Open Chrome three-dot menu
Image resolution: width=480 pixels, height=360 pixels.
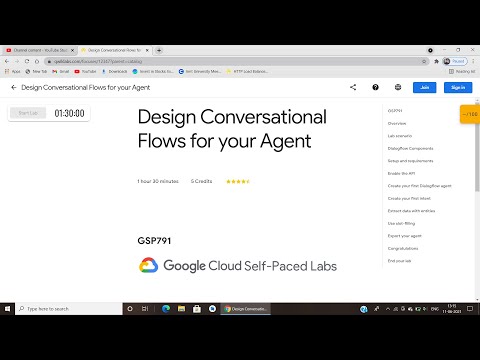pyautogui.click(x=473, y=61)
